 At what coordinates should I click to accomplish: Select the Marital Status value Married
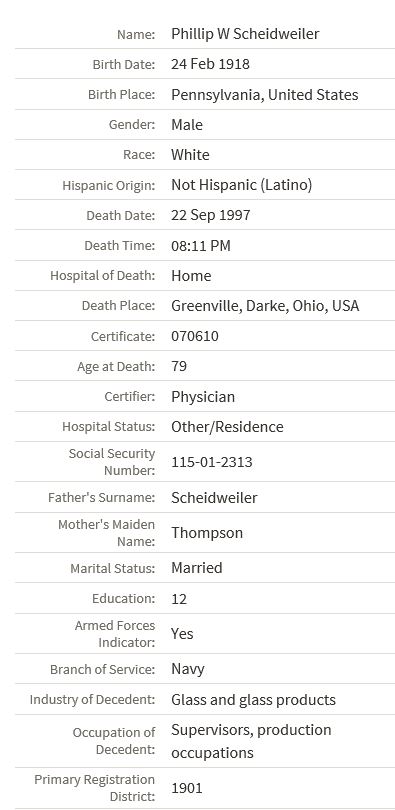click(197, 568)
